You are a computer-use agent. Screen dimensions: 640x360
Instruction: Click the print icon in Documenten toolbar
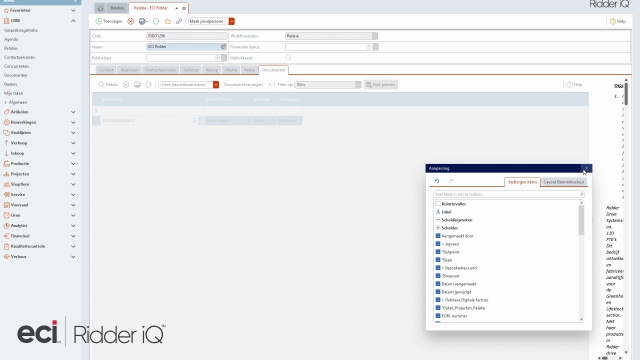(x=137, y=84)
